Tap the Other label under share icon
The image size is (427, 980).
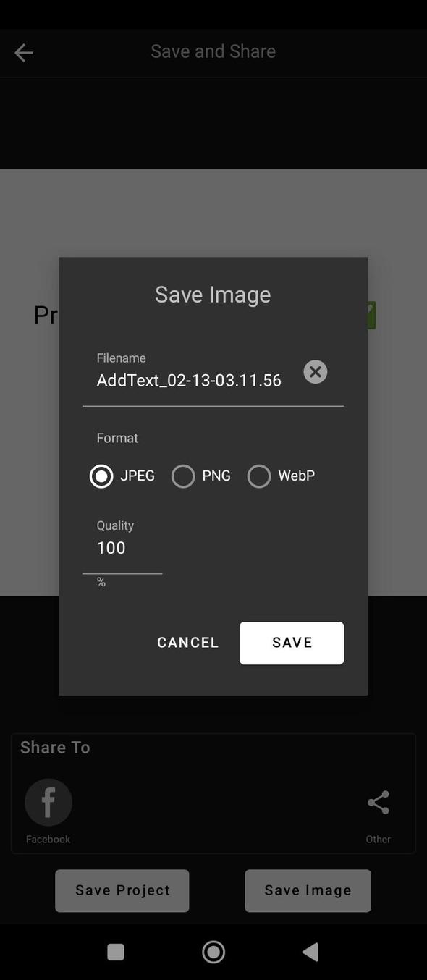(x=378, y=839)
